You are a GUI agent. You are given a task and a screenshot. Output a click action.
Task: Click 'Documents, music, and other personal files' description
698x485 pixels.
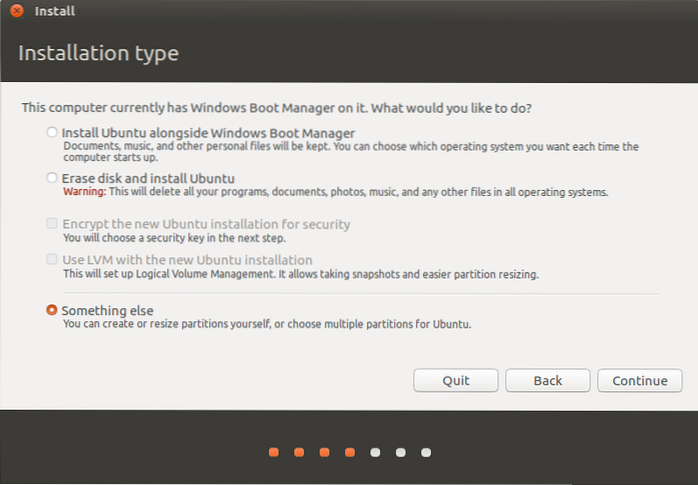(x=351, y=152)
